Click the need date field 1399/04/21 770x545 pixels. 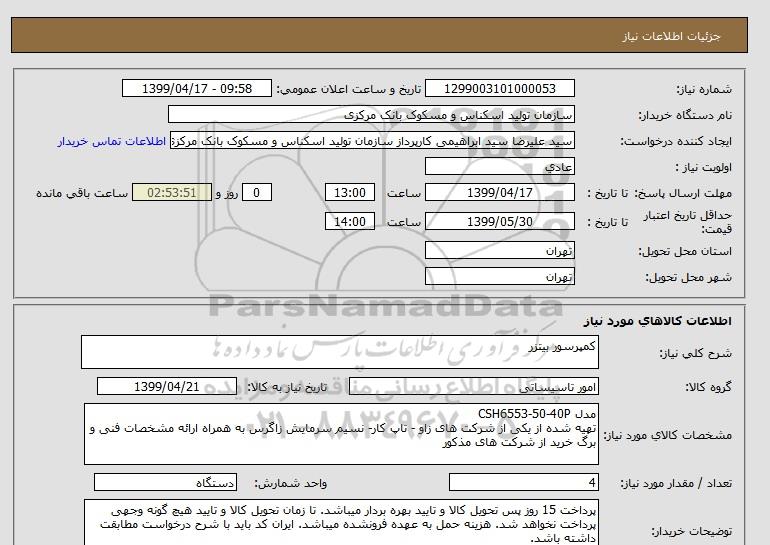[167, 387]
